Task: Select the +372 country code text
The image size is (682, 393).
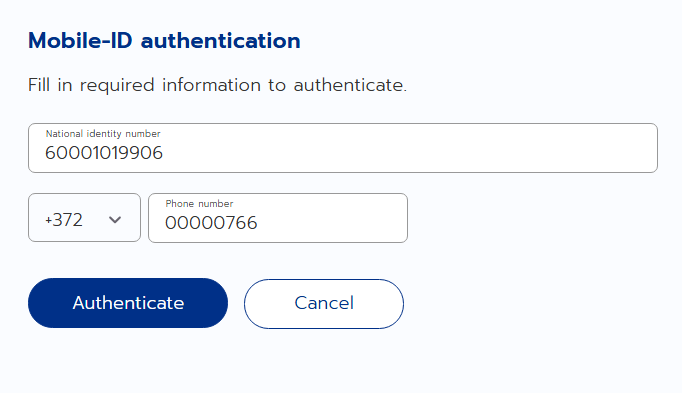Action: pyautogui.click(x=64, y=220)
